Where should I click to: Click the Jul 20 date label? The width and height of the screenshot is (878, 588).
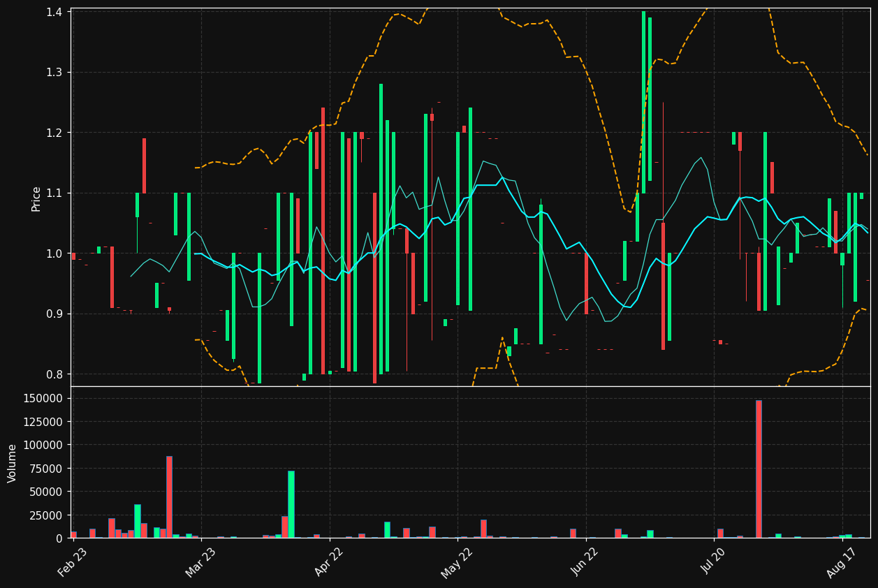[714, 562]
